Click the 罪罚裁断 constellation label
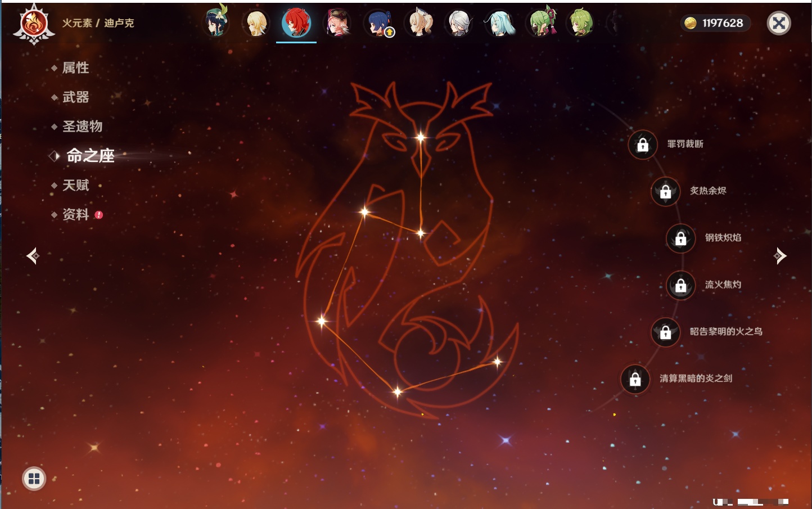 pyautogui.click(x=685, y=144)
